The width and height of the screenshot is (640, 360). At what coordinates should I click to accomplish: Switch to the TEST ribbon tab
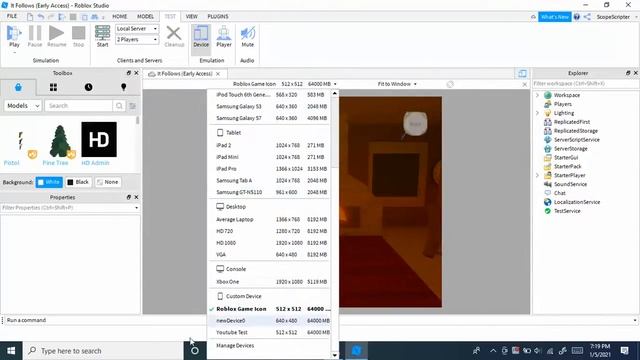pos(170,16)
